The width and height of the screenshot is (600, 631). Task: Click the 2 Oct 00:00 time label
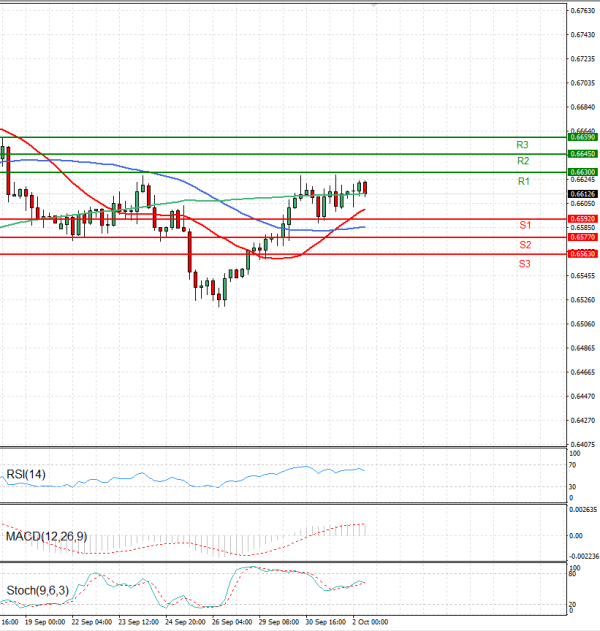[368, 622]
